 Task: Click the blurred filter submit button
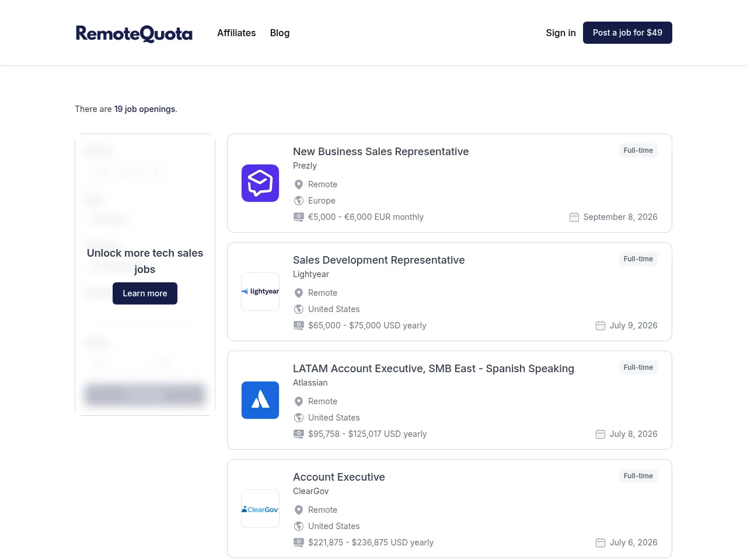point(145,394)
